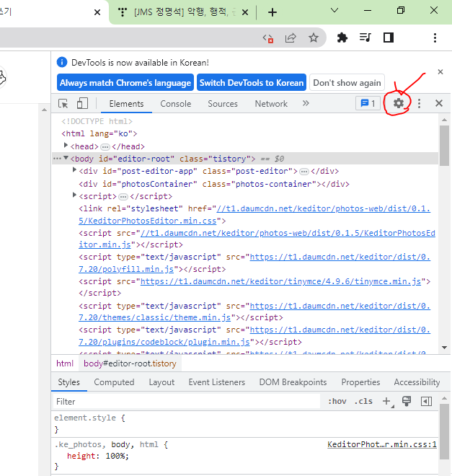Image resolution: width=452 pixels, height=476 pixels.
Task: Open the tab search dropdown arrow
Action: pyautogui.click(x=334, y=11)
